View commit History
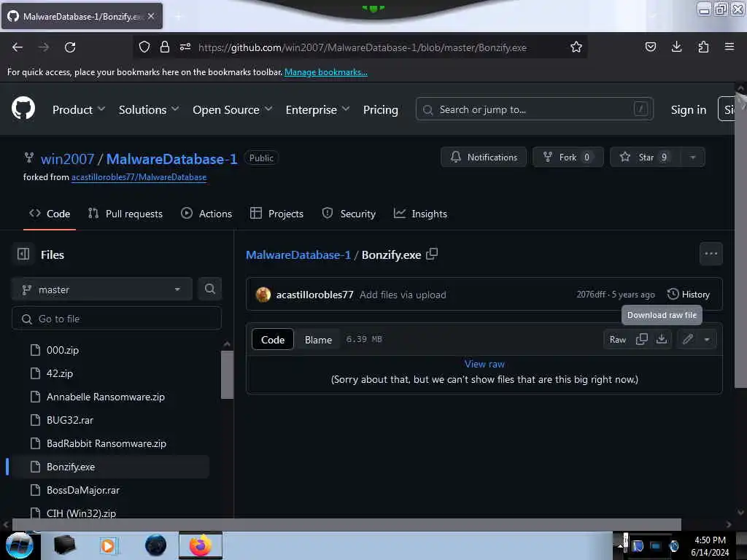The width and height of the screenshot is (747, 560). (x=689, y=295)
